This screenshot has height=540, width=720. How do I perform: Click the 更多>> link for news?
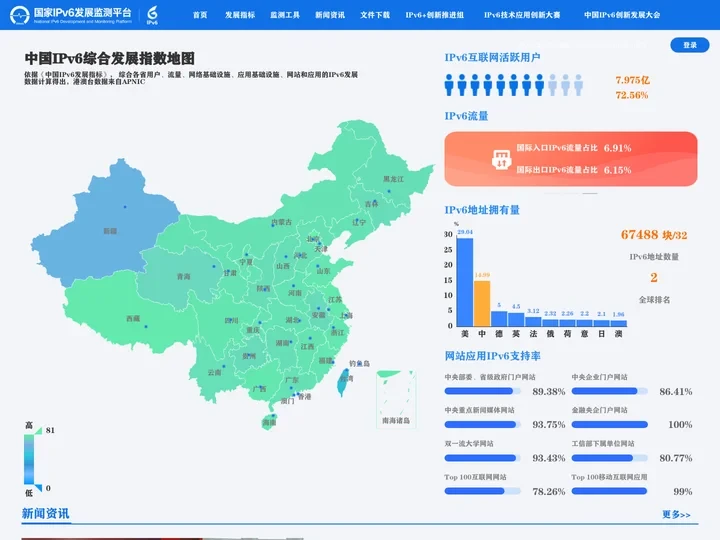(676, 514)
